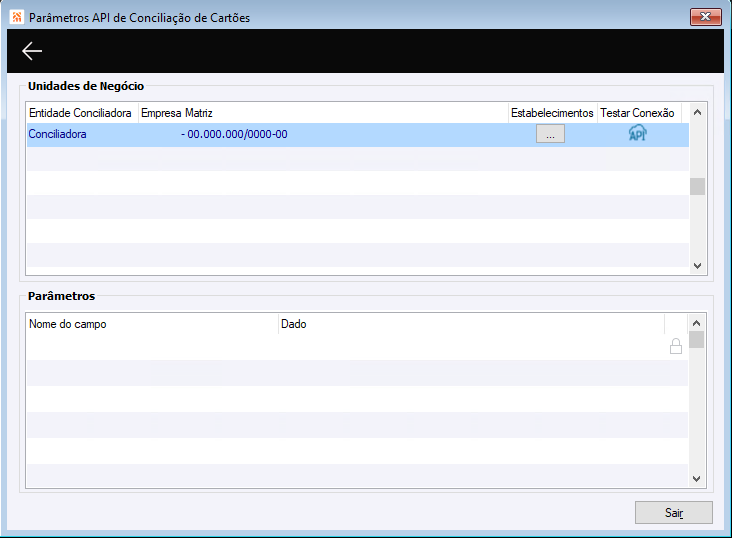Click the Unidades de Negócio scrollbar thumb

tap(697, 186)
